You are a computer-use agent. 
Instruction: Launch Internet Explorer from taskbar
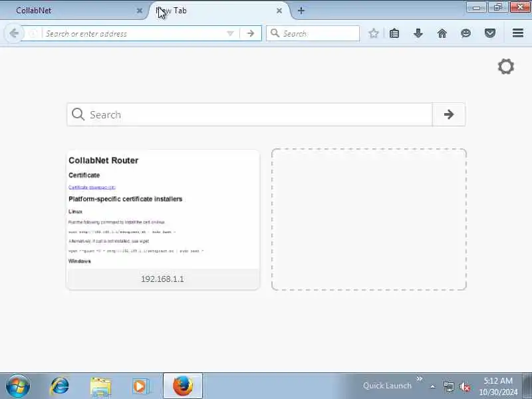click(59, 386)
